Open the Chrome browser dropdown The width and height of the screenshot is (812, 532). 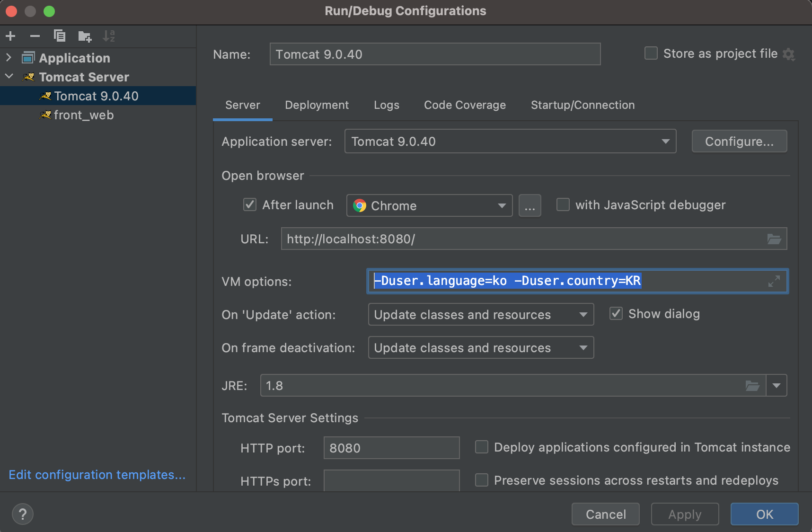pos(430,205)
